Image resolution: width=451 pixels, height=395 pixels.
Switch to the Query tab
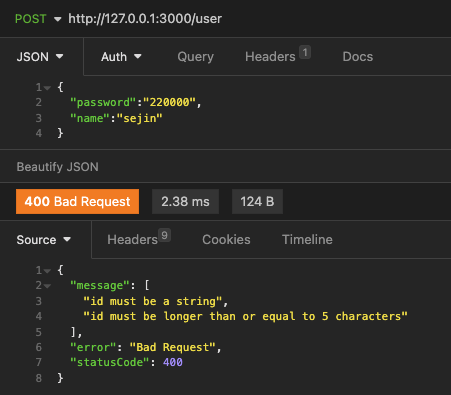195,57
